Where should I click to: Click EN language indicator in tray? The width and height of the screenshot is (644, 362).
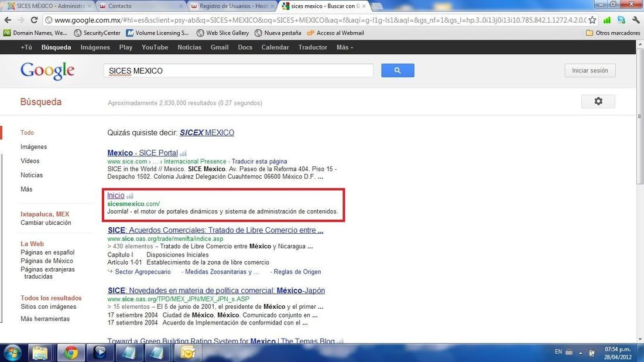point(558,351)
